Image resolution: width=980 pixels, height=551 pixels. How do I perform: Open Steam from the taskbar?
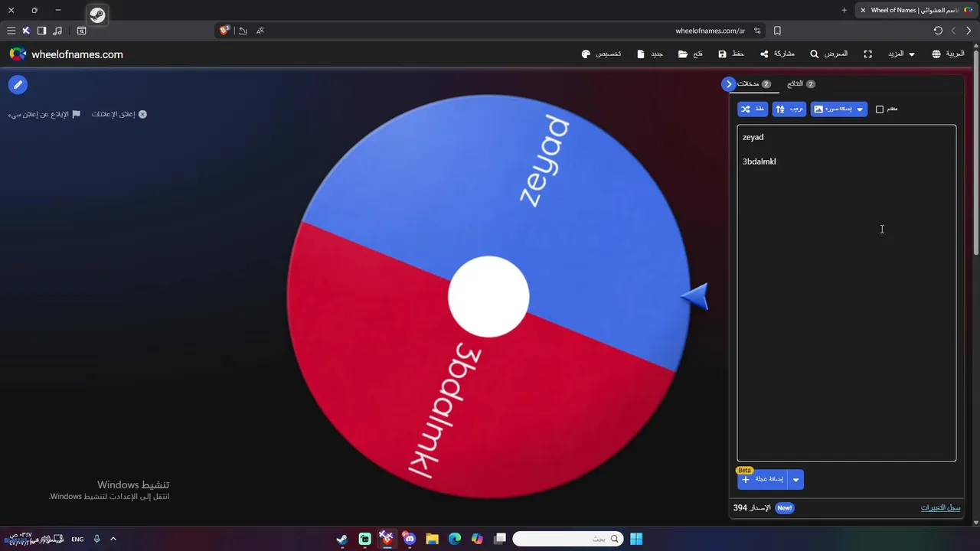pyautogui.click(x=342, y=540)
